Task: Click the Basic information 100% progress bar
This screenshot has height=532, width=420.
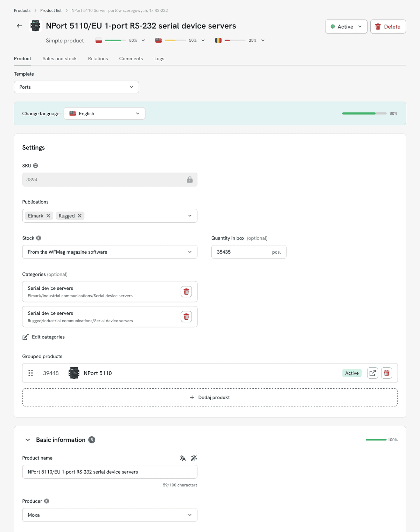Action: pos(376,440)
